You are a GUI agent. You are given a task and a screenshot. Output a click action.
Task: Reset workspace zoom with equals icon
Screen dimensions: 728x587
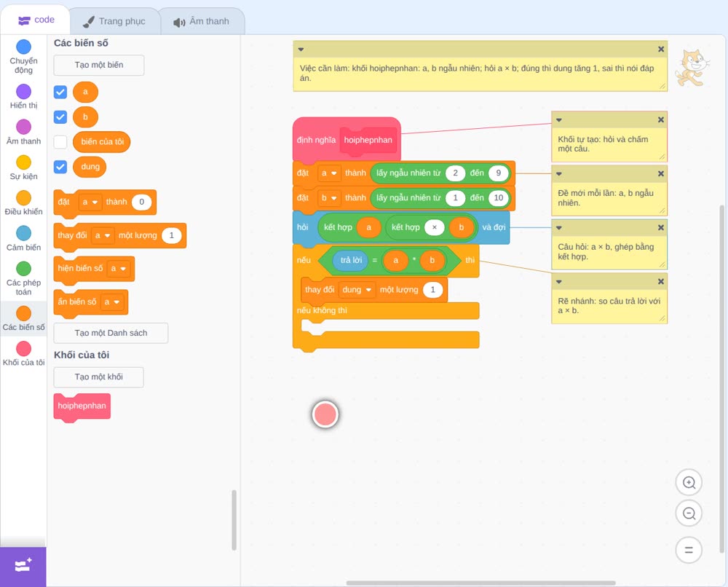point(689,550)
